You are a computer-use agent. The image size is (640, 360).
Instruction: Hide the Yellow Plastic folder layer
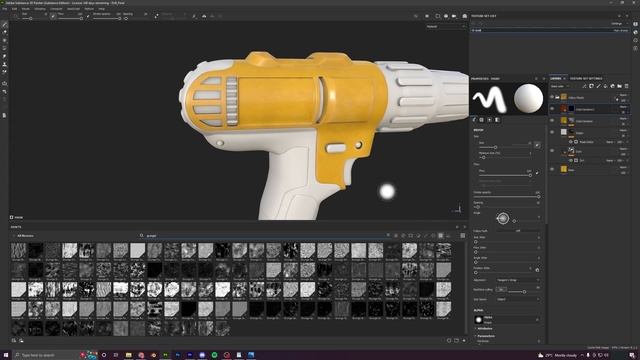coord(552,97)
